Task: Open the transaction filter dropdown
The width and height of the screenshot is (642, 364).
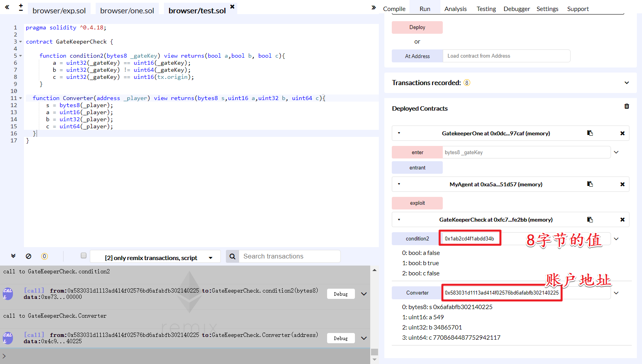Action: [x=155, y=257]
